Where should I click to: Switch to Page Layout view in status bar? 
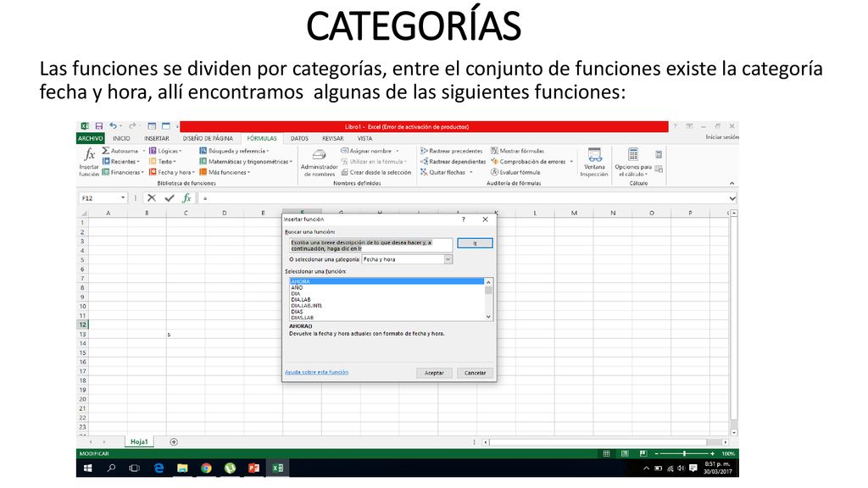coord(625,454)
